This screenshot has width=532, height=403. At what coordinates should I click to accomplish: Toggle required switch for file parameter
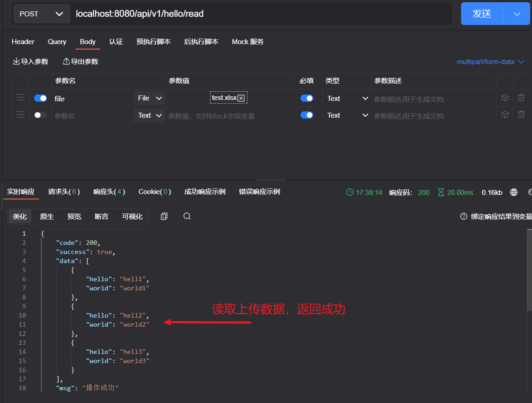(307, 98)
